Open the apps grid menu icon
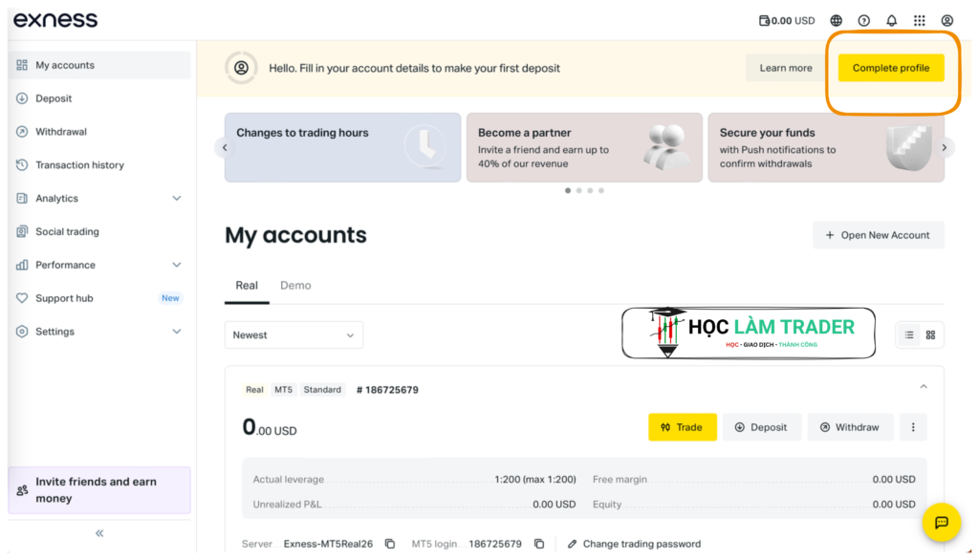This screenshot has width=979, height=560. point(920,21)
